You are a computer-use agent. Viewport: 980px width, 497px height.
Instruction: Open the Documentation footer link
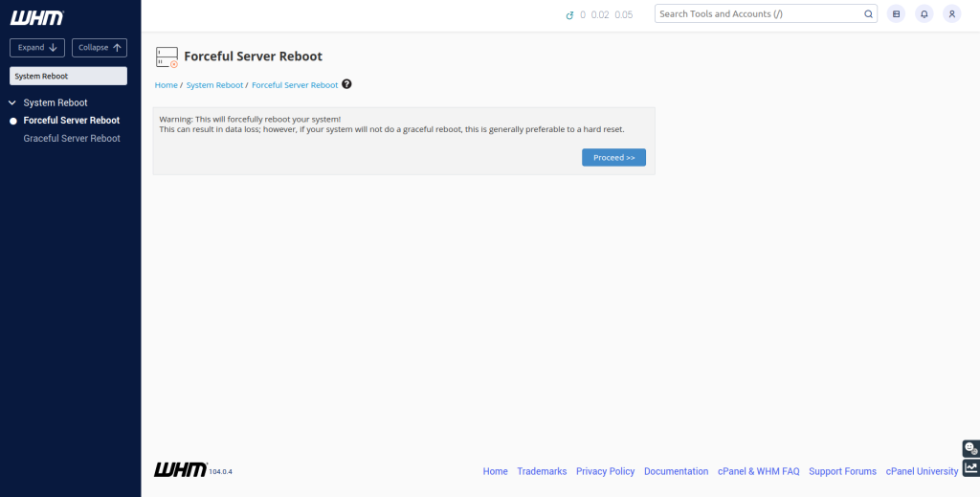pyautogui.click(x=676, y=471)
